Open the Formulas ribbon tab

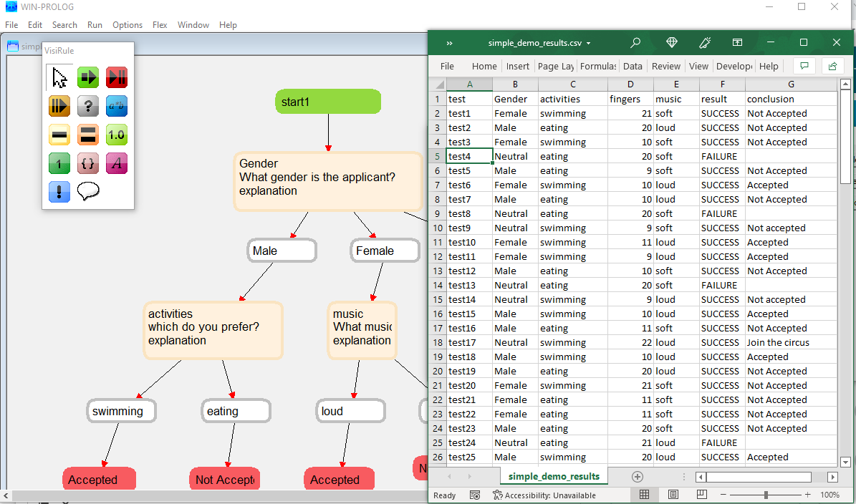tap(598, 66)
